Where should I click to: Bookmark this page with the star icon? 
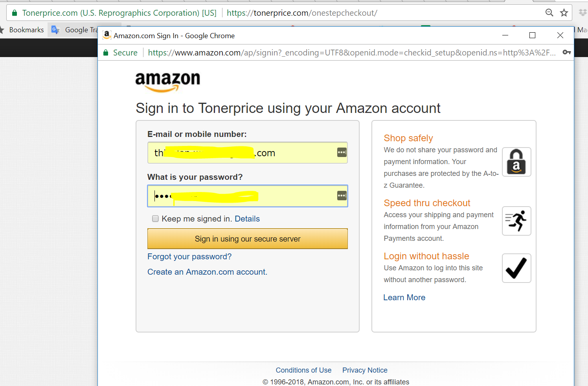(x=564, y=13)
